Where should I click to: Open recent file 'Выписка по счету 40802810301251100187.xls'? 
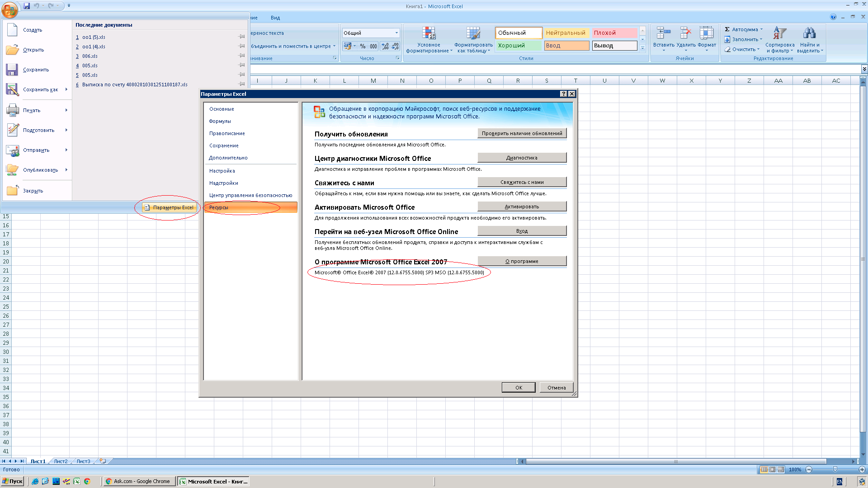(x=135, y=84)
